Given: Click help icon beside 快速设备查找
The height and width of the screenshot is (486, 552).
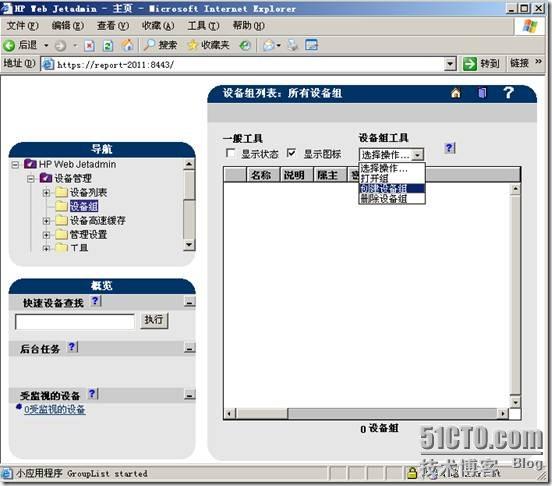Looking at the screenshot, I should point(95,301).
